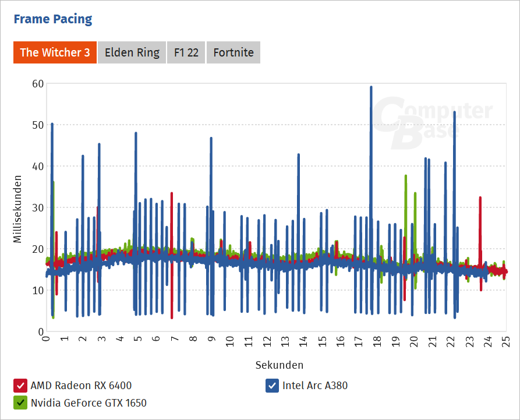Screen dimensions: 520x420
Task: Click the 14 second x-axis label
Action: [x=303, y=341]
